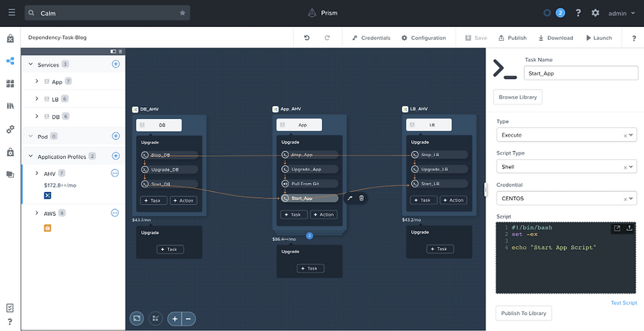Open the checklist icon at sidebar bottom
Screen dimensions: 644x331
[x=11, y=307]
